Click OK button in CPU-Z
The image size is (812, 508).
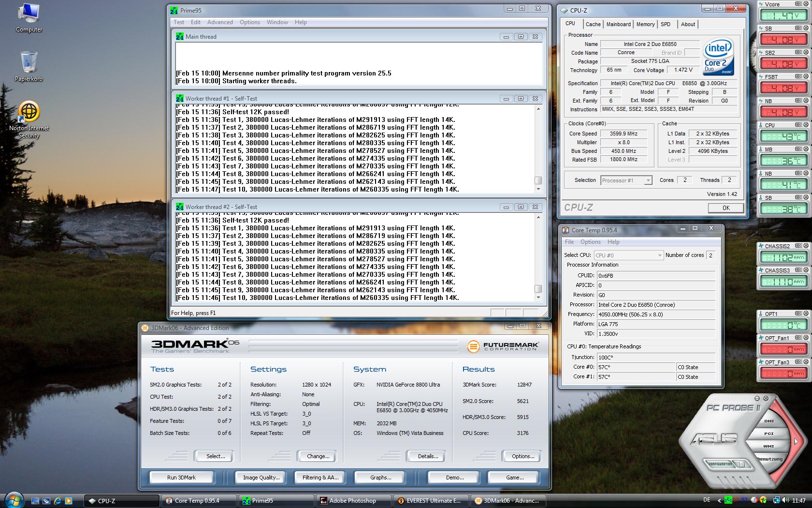(726, 208)
